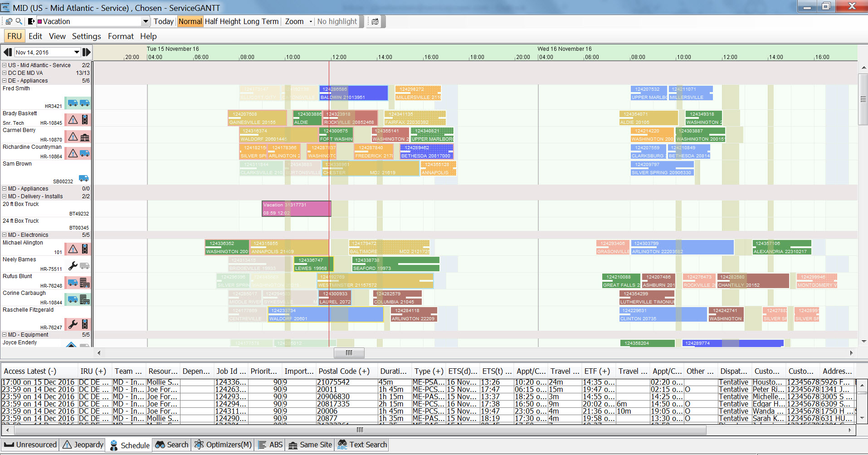Click Richardine Countryman's truck icon
The width and height of the screenshot is (868, 455).
click(85, 154)
